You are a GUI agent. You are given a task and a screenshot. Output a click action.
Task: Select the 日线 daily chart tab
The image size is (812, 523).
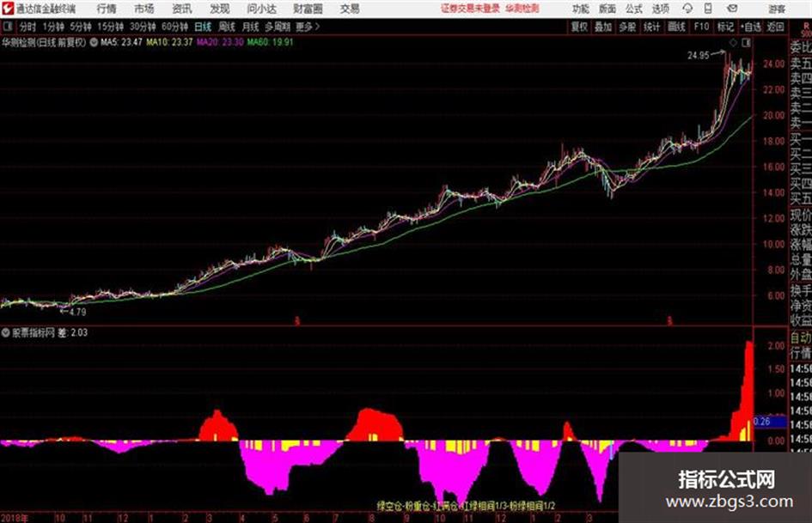203,27
